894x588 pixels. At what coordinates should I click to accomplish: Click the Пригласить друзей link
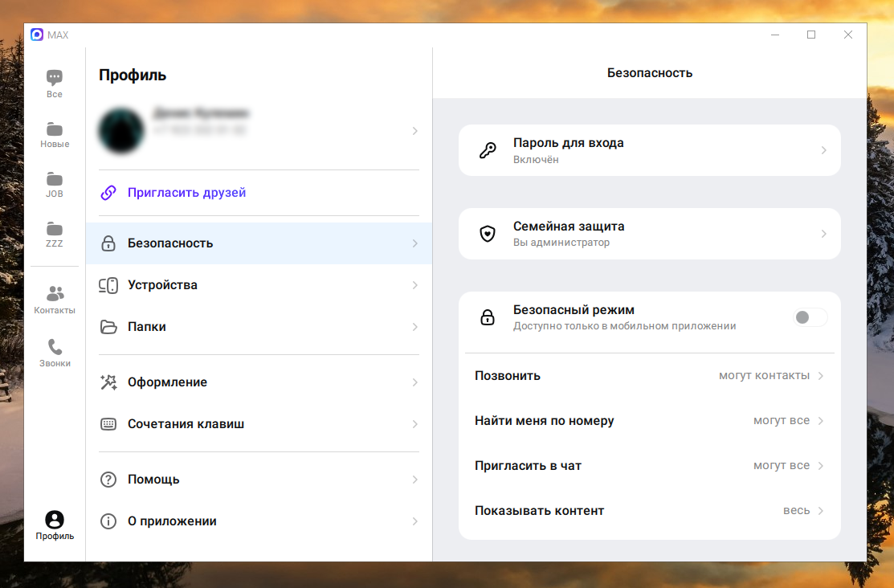[186, 193]
